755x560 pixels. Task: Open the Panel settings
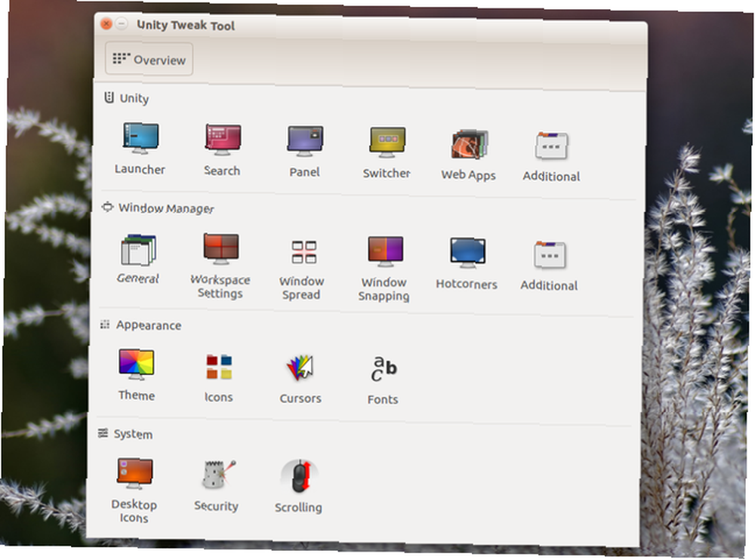click(x=305, y=151)
